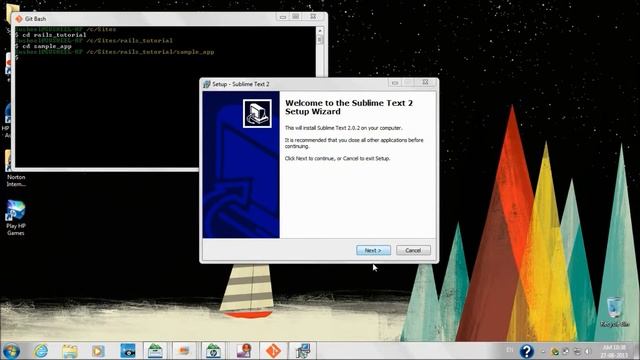This screenshot has width=640, height=360.
Task: Open Windows Media Player from taskbar
Action: click(98, 351)
